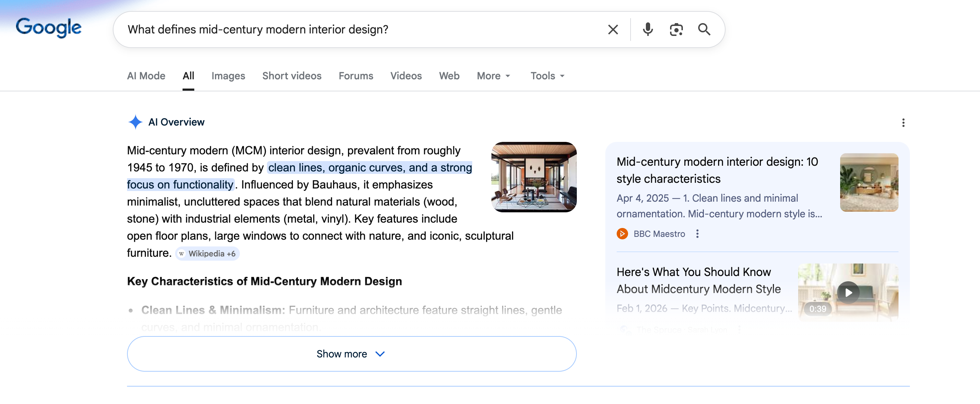Click the AI Overview sparkle icon
The image size is (980, 404).
pos(135,122)
